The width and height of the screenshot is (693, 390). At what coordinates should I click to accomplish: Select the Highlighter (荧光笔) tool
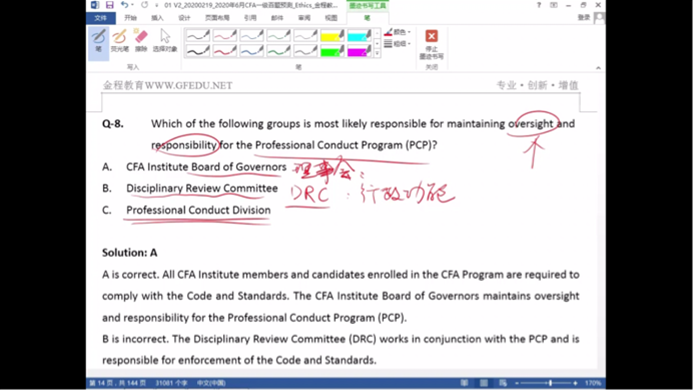(120, 41)
